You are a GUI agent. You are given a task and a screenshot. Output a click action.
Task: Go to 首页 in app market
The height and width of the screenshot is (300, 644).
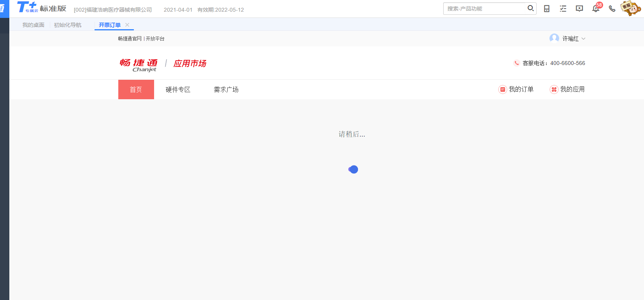click(x=136, y=89)
